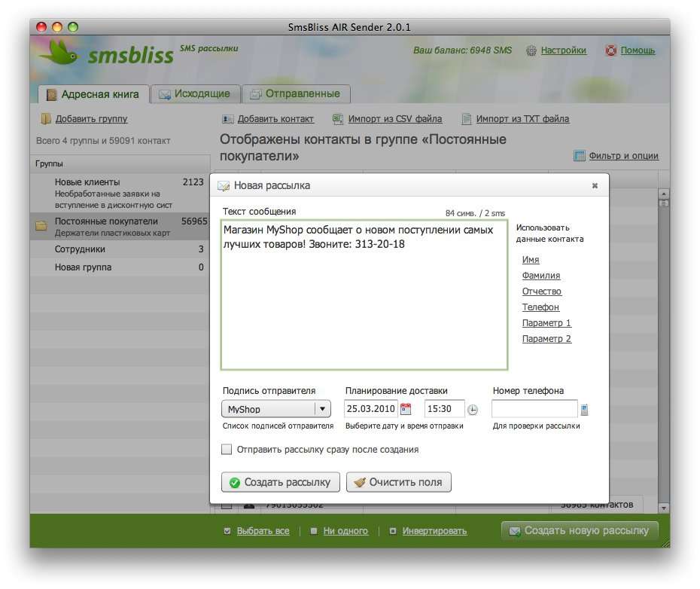Select the Новые клиенты group
Image resolution: width=700 pixels, height=589 pixels.
120,193
